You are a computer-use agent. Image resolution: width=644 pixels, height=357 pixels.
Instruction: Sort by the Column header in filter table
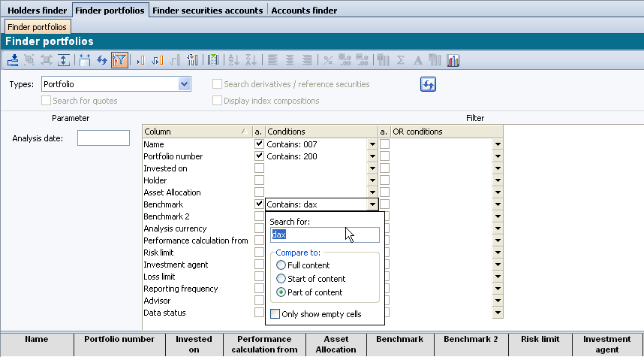click(197, 132)
